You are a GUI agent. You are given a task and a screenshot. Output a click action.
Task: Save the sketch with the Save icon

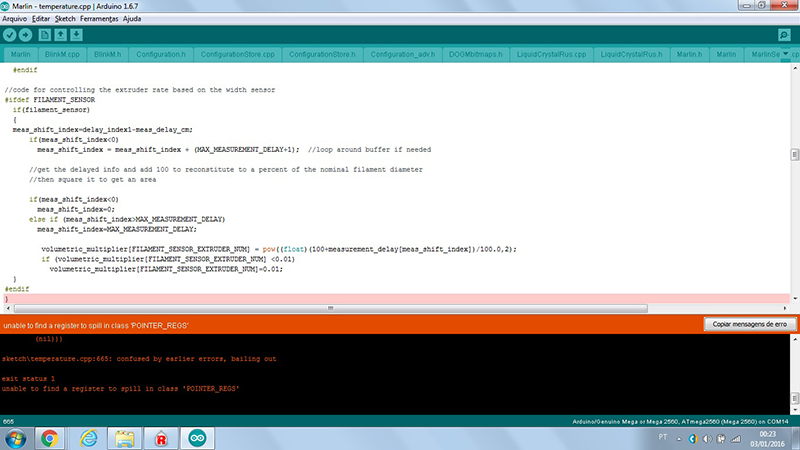point(77,35)
